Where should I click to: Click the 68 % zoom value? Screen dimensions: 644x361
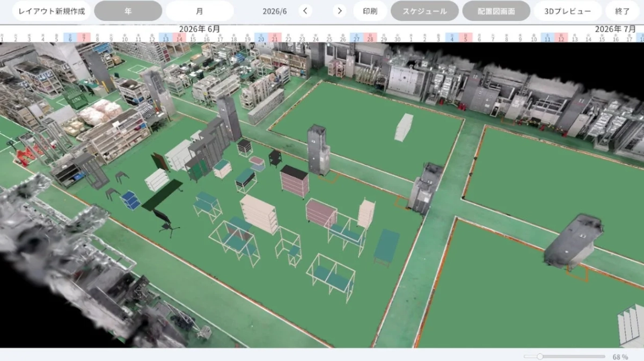point(620,357)
